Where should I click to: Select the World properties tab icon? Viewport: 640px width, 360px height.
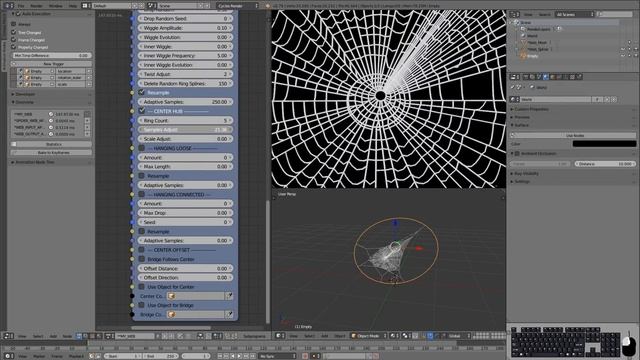[546, 77]
